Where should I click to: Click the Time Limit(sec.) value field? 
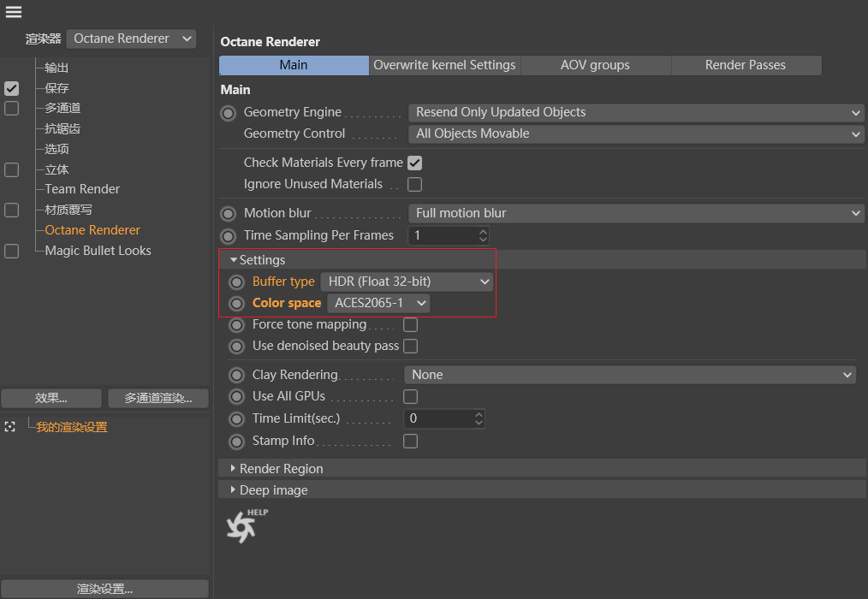pos(438,418)
